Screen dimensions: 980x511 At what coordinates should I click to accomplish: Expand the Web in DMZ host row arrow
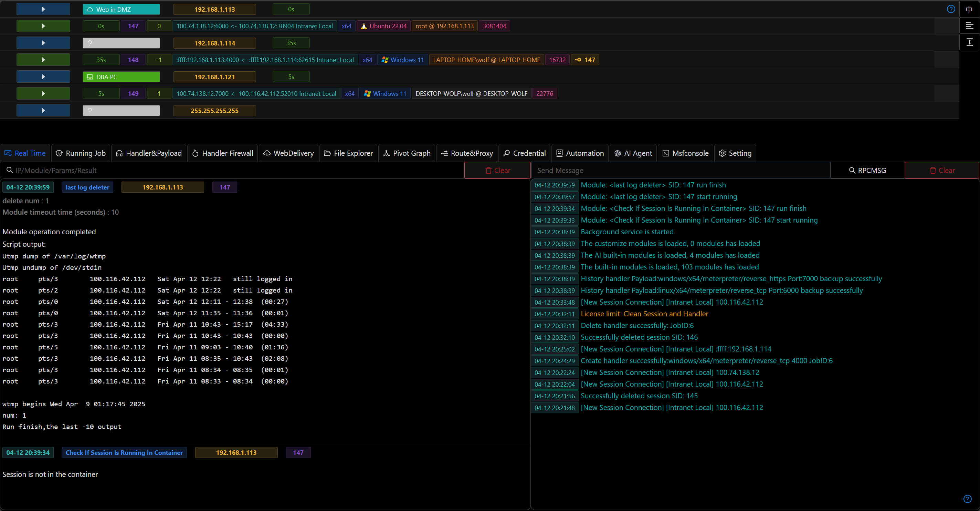point(43,9)
